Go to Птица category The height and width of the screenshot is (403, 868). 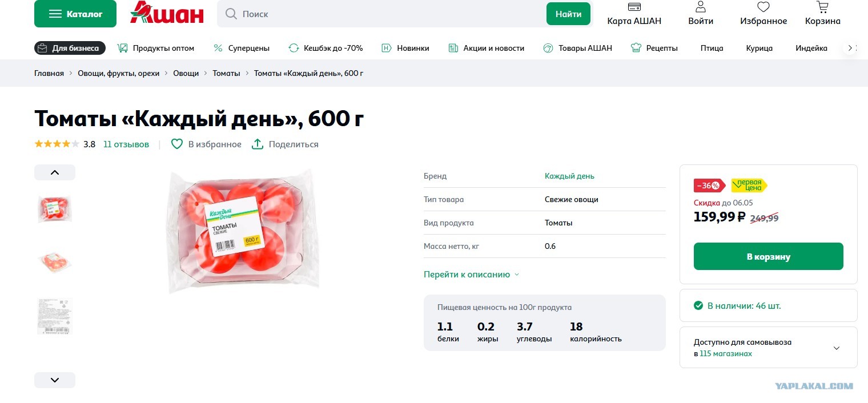click(x=712, y=48)
